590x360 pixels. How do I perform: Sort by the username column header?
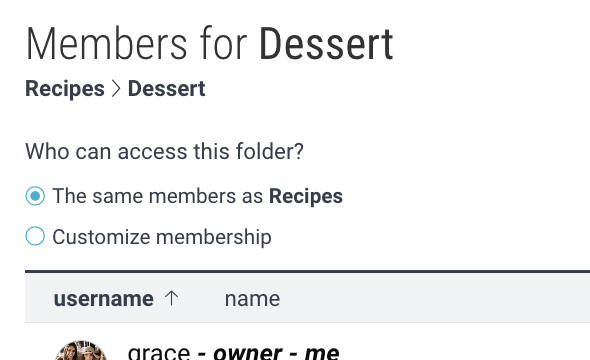coord(103,299)
